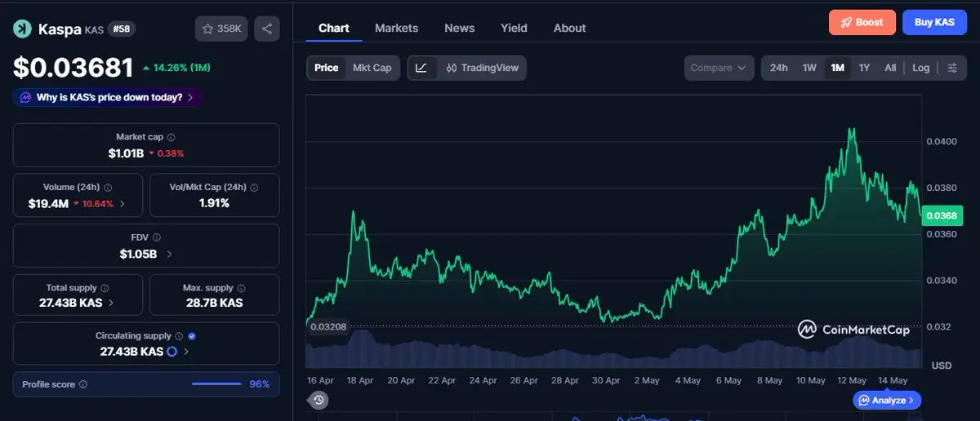Click the circulating supply progress ring icon
The height and width of the screenshot is (421, 980).
coord(172,352)
